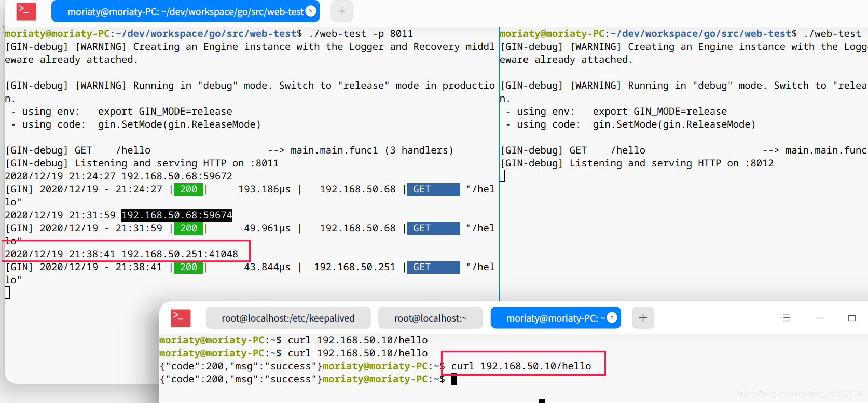
Task: Switch to the root@localhost:~ tab
Action: point(431,318)
